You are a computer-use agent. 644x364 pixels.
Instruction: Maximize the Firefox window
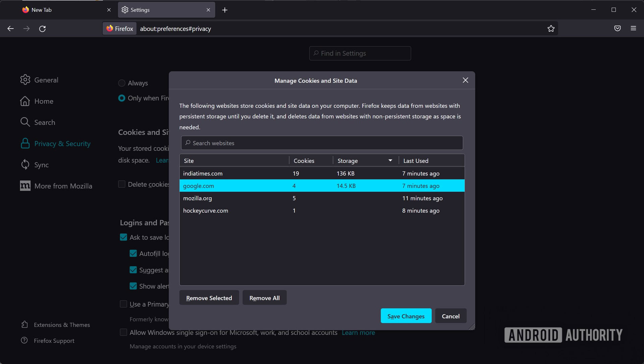tap(613, 10)
